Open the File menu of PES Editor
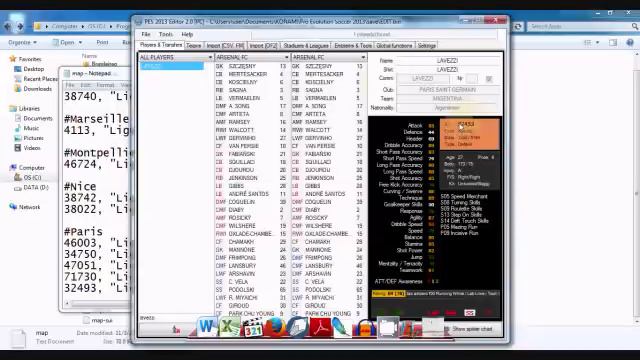The image size is (640, 360). [x=146, y=34]
